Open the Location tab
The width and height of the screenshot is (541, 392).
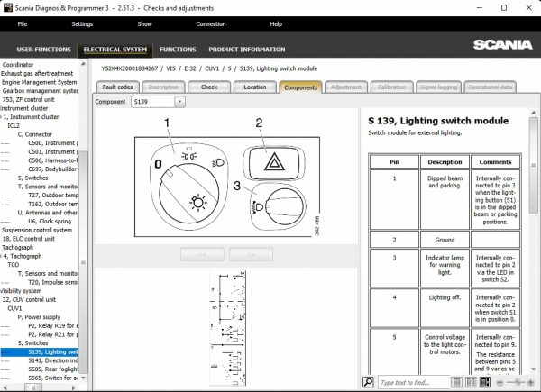pos(255,87)
